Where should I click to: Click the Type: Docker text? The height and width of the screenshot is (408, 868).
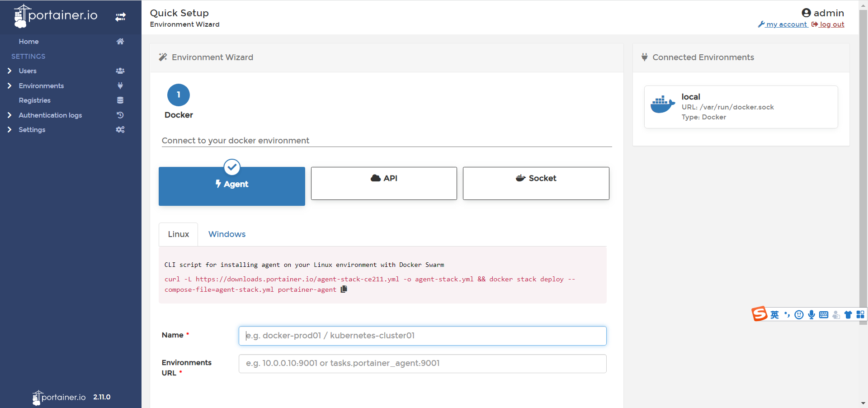[x=704, y=117]
